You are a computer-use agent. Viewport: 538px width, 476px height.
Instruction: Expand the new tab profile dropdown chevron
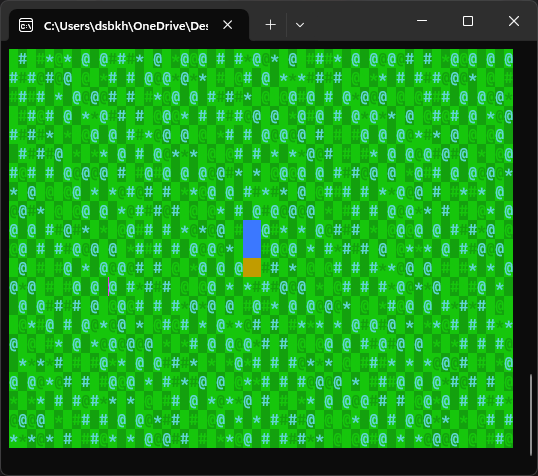click(300, 25)
